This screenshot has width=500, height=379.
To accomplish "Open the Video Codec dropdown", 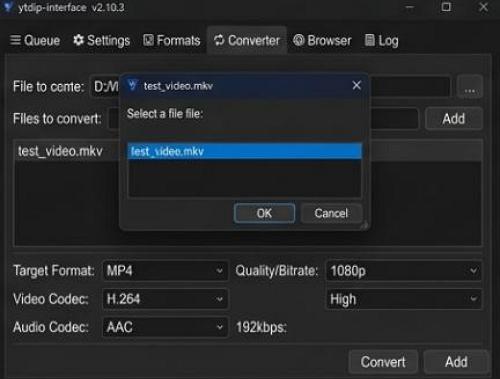I will pyautogui.click(x=165, y=299).
